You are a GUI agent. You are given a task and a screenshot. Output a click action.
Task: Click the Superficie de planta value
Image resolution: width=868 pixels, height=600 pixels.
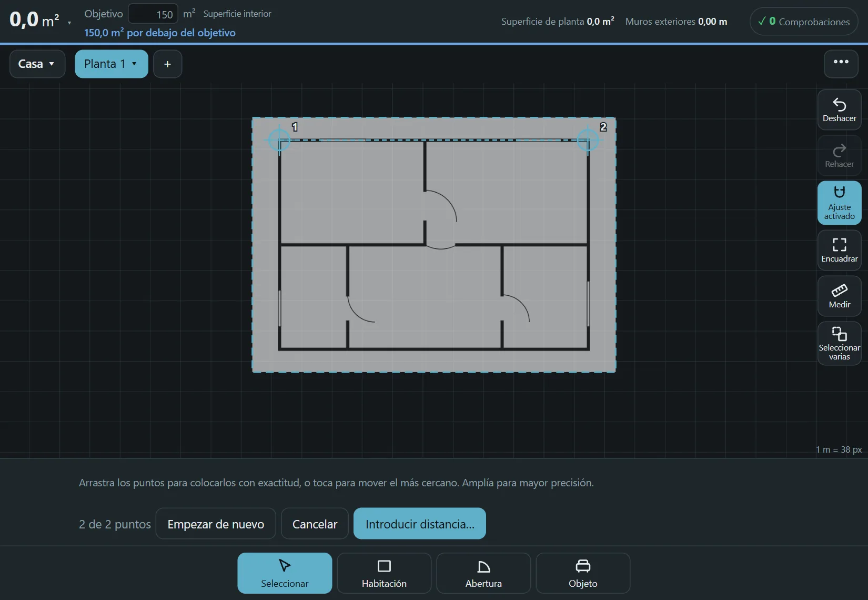click(x=600, y=22)
